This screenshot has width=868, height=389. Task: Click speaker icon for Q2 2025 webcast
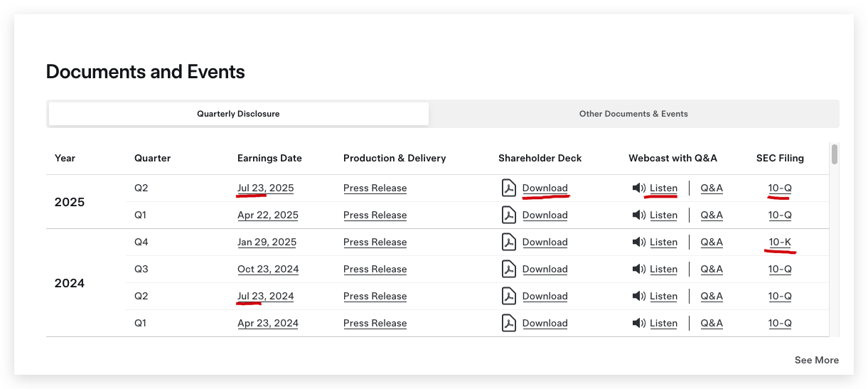point(638,188)
